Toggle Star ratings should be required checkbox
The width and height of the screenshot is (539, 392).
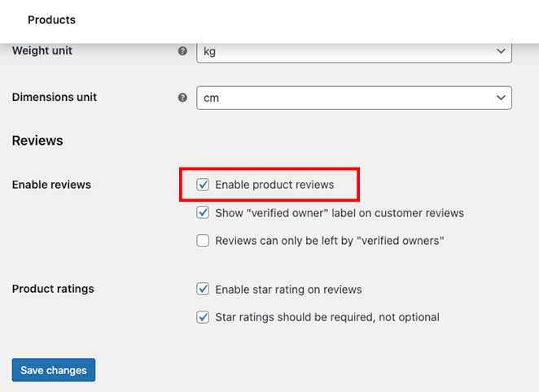[203, 317]
